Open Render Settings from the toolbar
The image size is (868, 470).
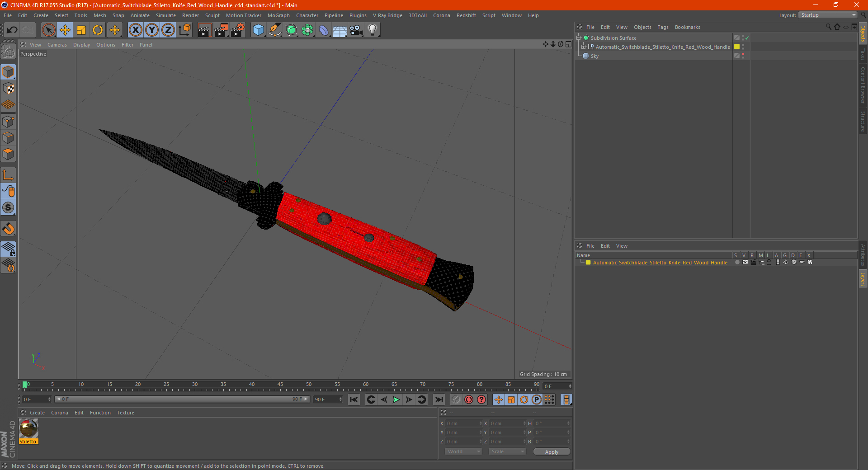coord(238,30)
